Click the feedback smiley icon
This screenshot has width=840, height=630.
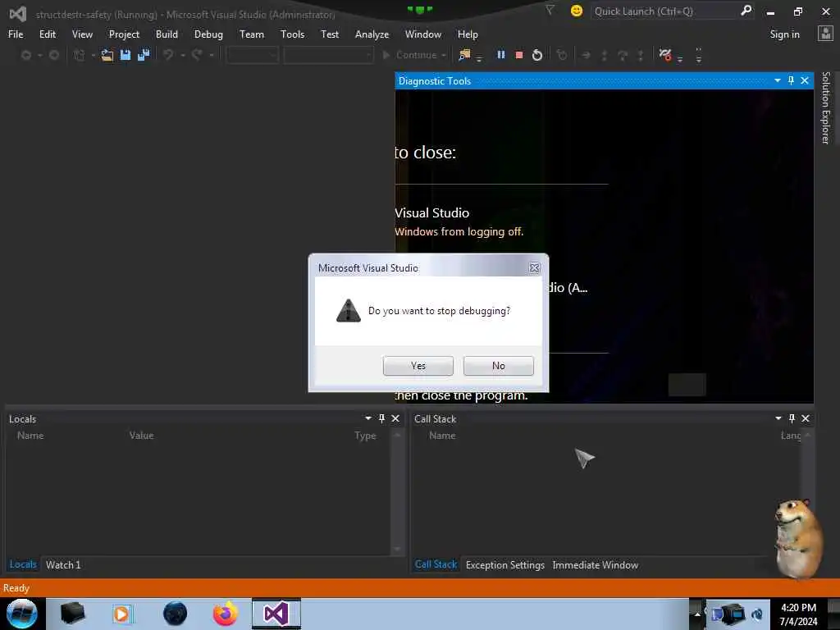(x=577, y=11)
